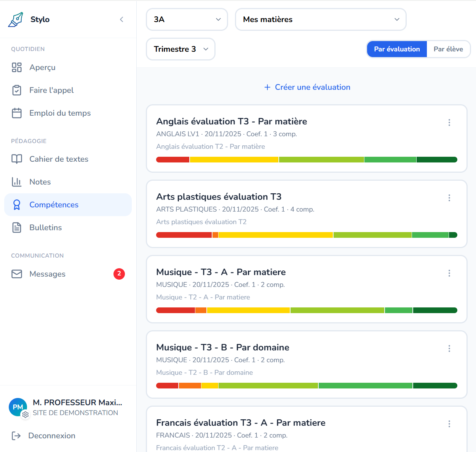Viewport: 476px width, 452px height.
Task: Click the yellow segment of Anglais results bar
Action: (x=234, y=160)
